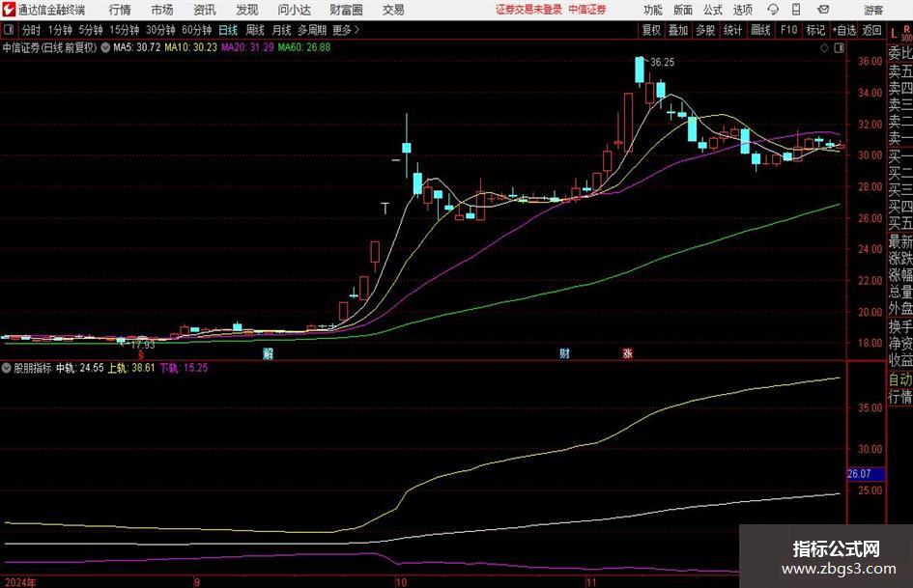913x588 pixels.
Task: Select the 周线 weekly chart tab
Action: click(254, 30)
